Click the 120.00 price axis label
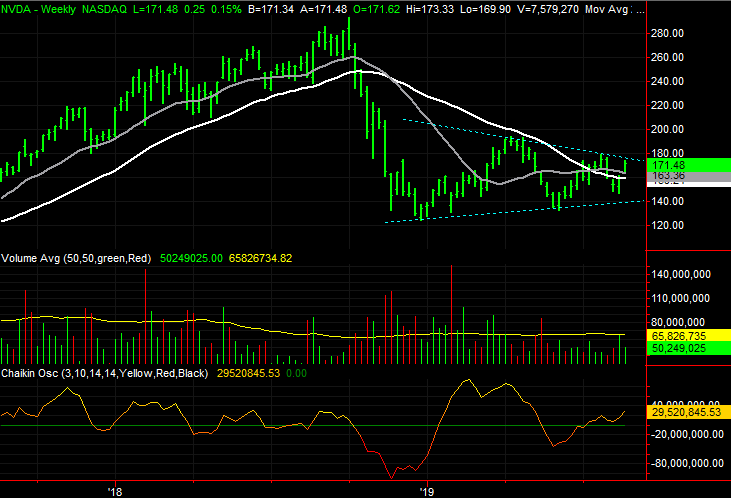The height and width of the screenshot is (498, 731). (667, 225)
